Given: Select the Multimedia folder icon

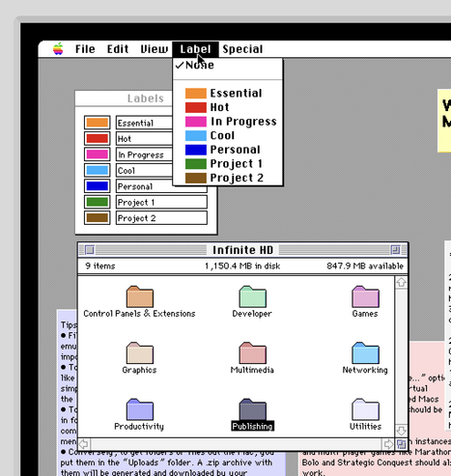Looking at the screenshot, I should click(x=253, y=352).
